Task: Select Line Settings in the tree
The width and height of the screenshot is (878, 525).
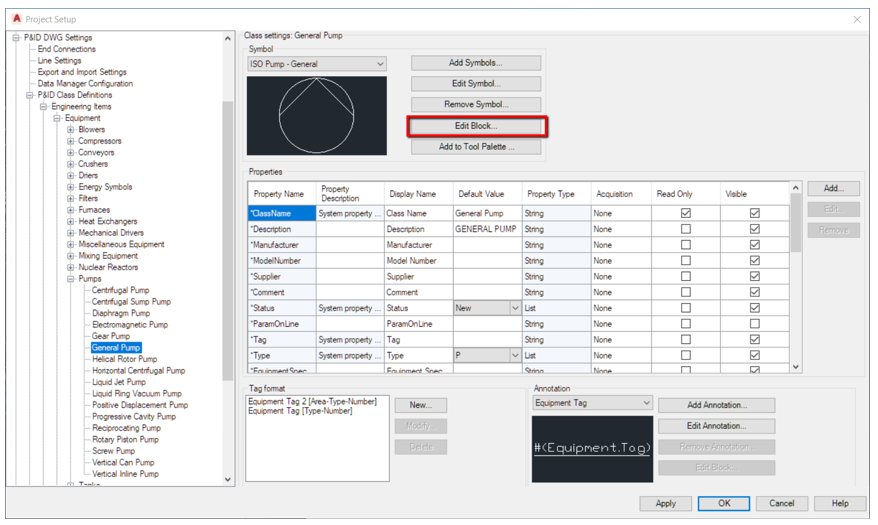Action: [59, 60]
